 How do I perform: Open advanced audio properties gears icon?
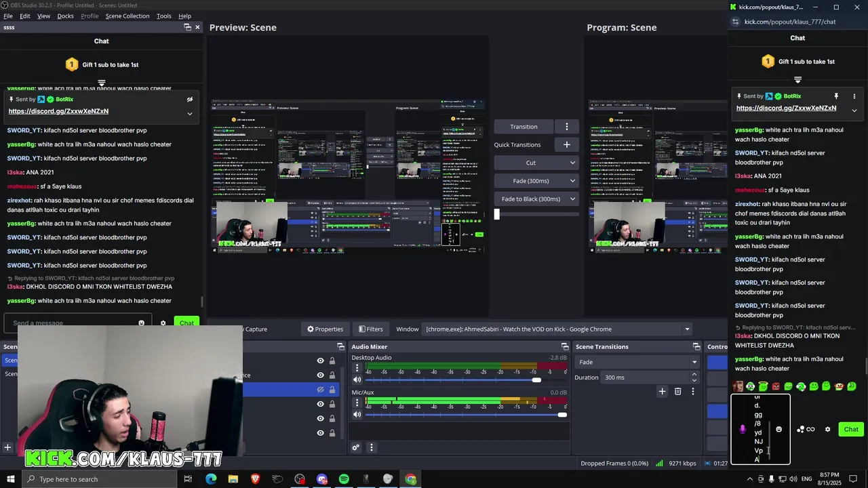pos(356,447)
